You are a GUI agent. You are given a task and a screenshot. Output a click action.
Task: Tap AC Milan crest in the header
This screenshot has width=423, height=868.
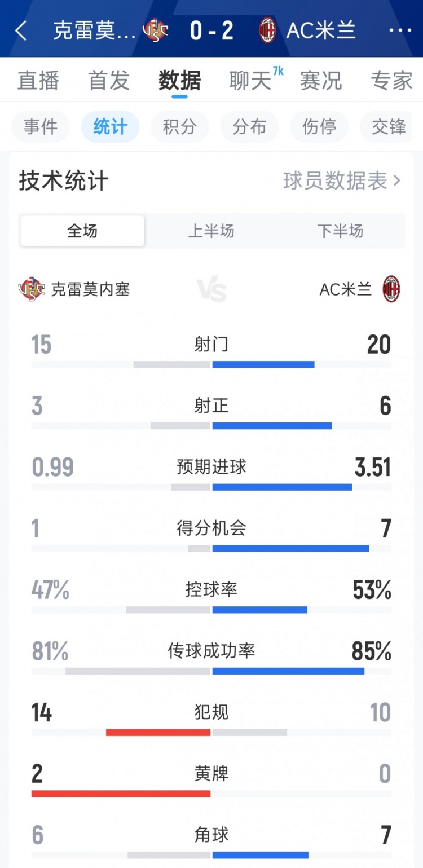pos(267,30)
